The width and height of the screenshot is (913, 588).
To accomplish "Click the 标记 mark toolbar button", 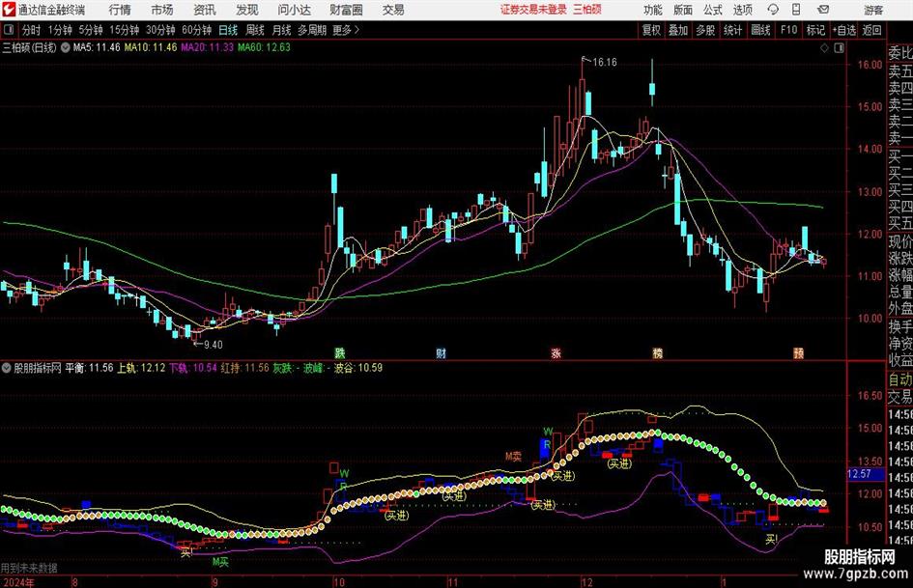I will [x=815, y=30].
